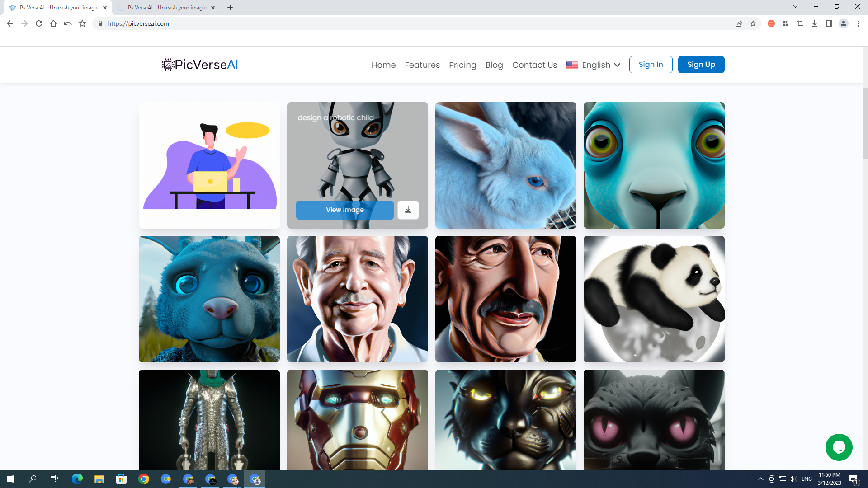This screenshot has width=868, height=488.
Task: Open browser downloads icon
Action: tap(815, 23)
